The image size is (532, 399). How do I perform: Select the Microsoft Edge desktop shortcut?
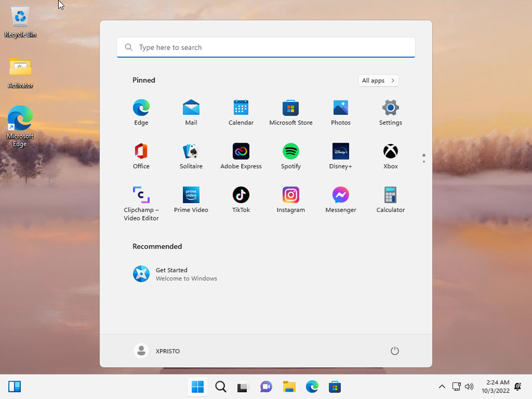tap(20, 126)
